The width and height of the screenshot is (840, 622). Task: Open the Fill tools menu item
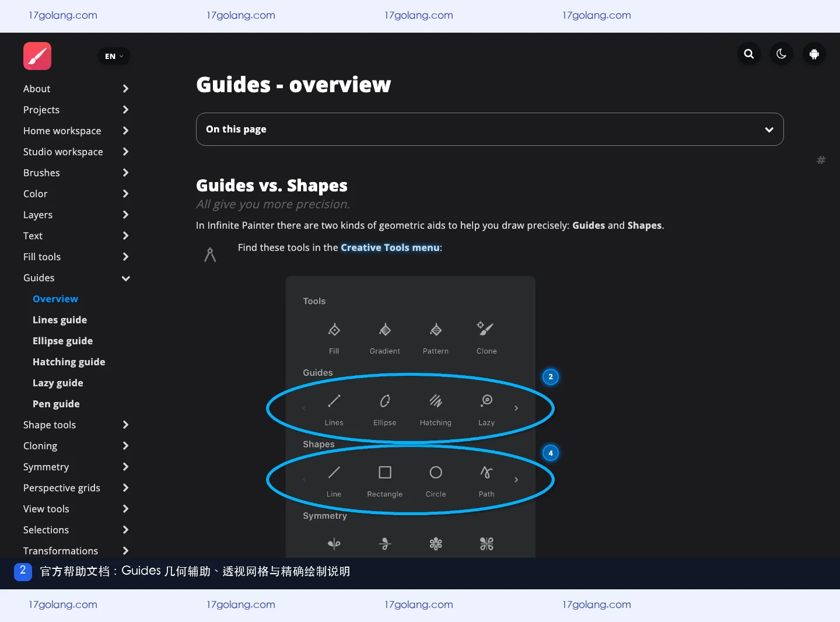click(42, 257)
